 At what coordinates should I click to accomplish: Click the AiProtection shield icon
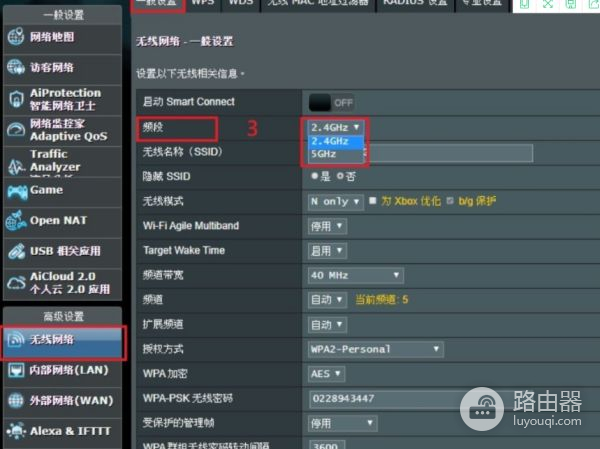[x=16, y=99]
